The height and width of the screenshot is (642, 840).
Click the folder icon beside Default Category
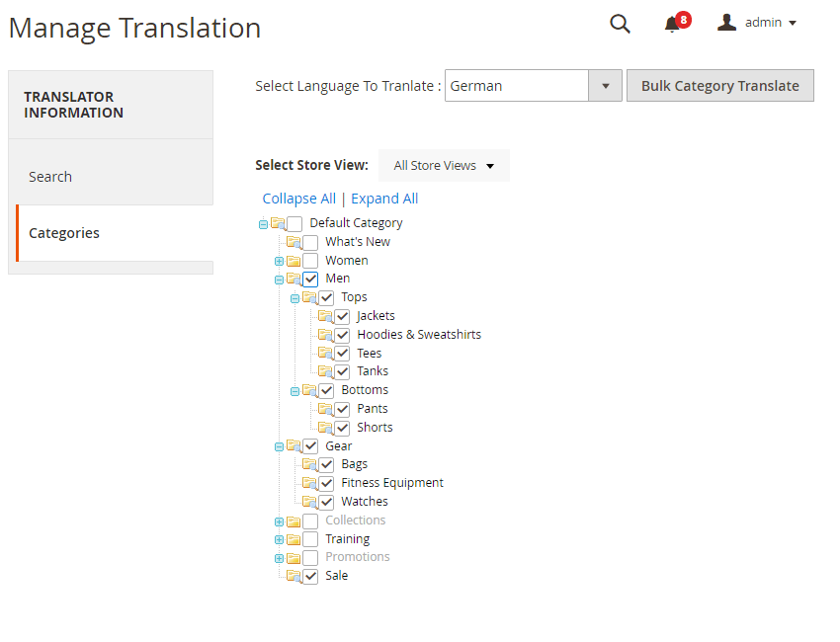point(278,223)
